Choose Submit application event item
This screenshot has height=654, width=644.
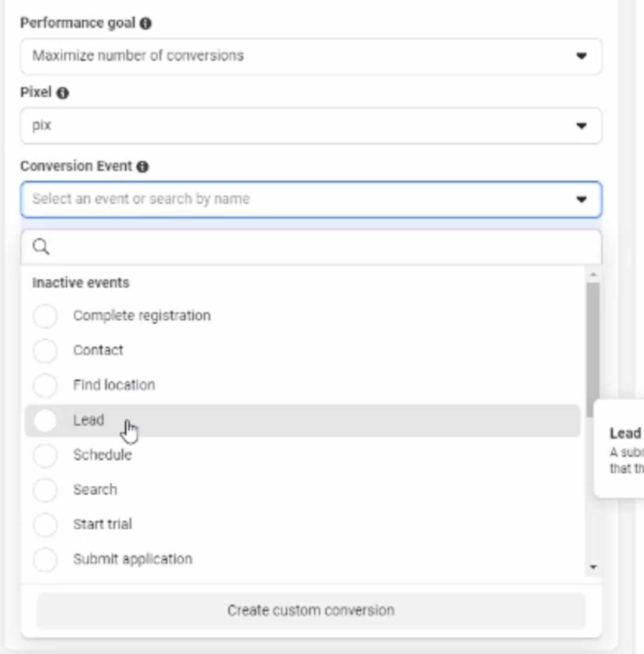pyautogui.click(x=132, y=559)
